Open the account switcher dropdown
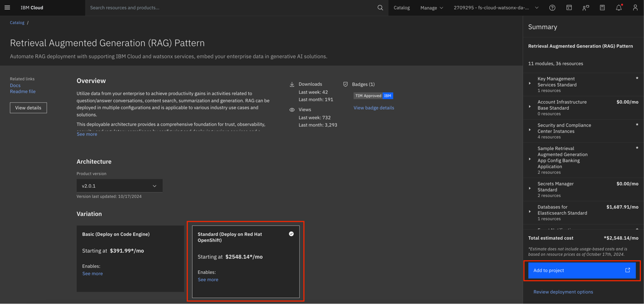The image size is (644, 305). tap(496, 8)
